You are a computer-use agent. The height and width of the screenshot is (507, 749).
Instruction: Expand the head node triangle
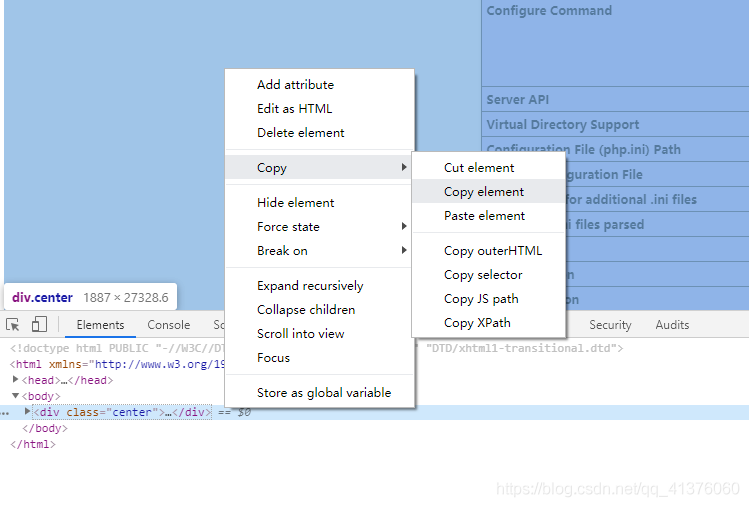(15, 379)
